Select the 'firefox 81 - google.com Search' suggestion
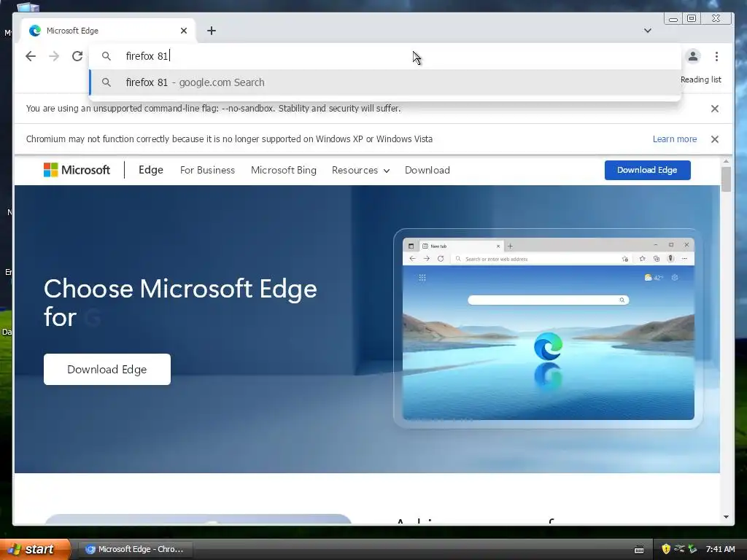 [385, 82]
